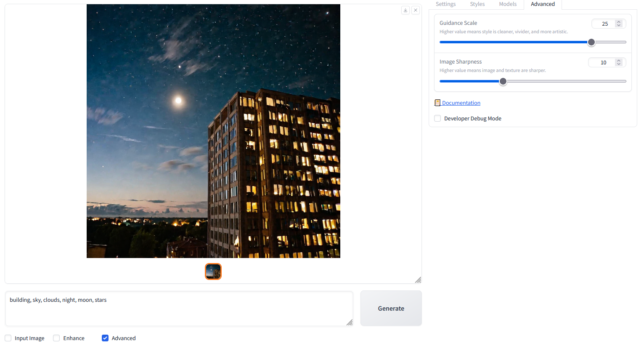Click the generated night sky image

213,131
